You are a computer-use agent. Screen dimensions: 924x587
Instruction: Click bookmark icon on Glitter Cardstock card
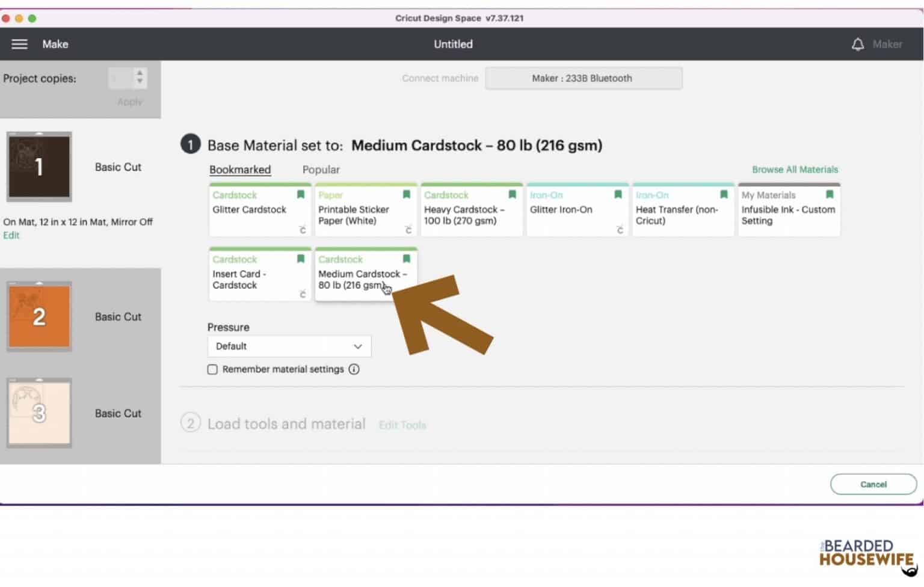point(301,194)
